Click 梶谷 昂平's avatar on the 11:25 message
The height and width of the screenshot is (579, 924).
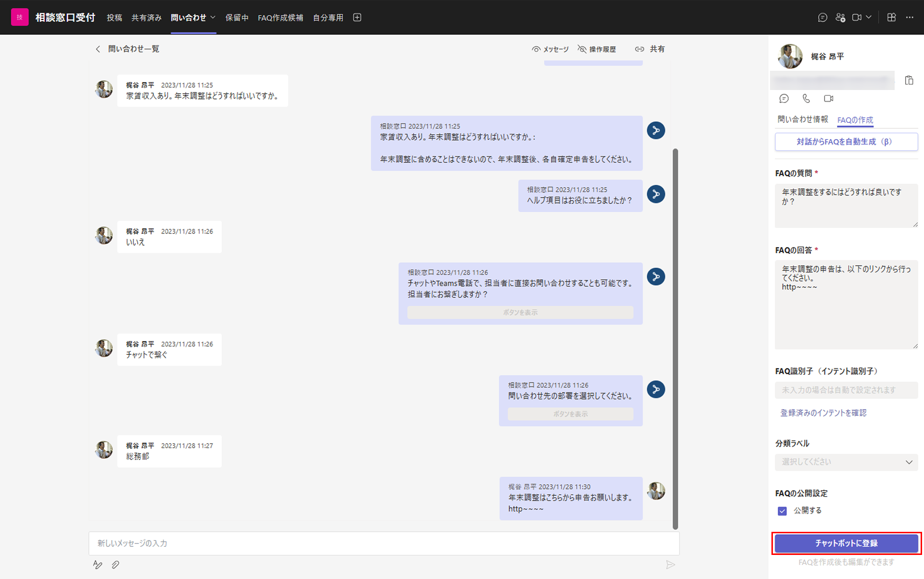[104, 89]
